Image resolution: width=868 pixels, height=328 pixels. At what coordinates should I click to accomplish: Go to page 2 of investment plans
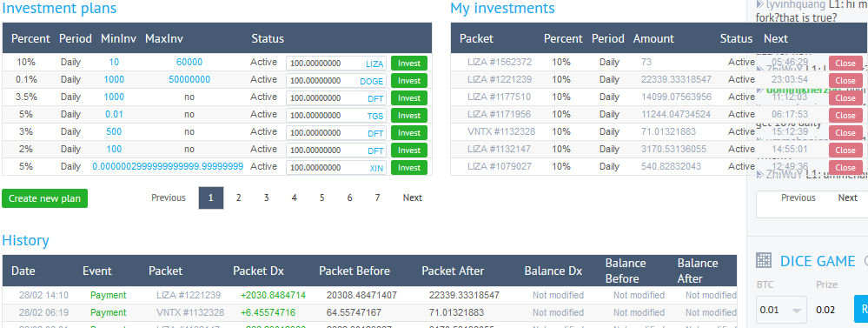[239, 197]
